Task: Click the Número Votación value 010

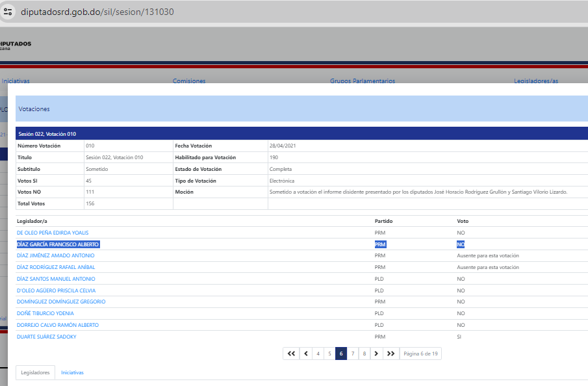Action: pos(90,146)
